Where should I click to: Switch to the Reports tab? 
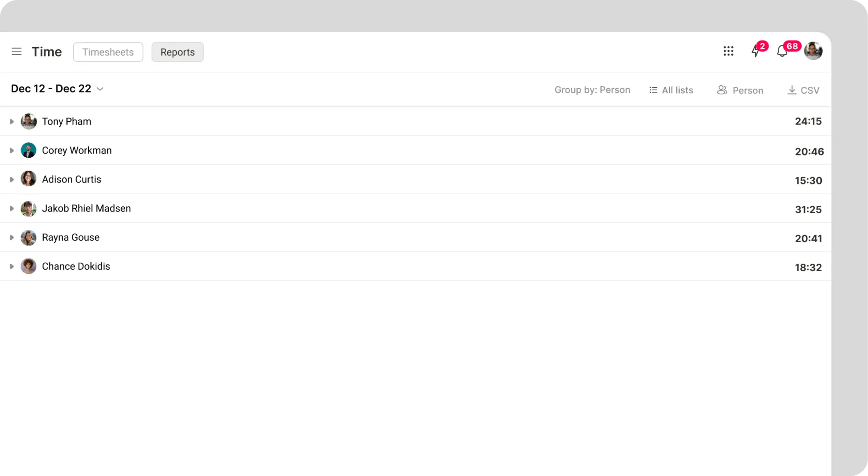pos(177,52)
